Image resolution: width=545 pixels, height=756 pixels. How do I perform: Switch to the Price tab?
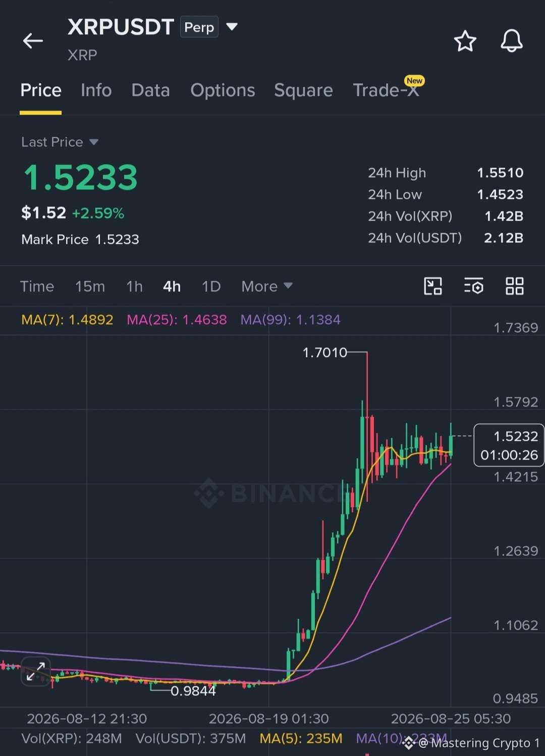(41, 90)
